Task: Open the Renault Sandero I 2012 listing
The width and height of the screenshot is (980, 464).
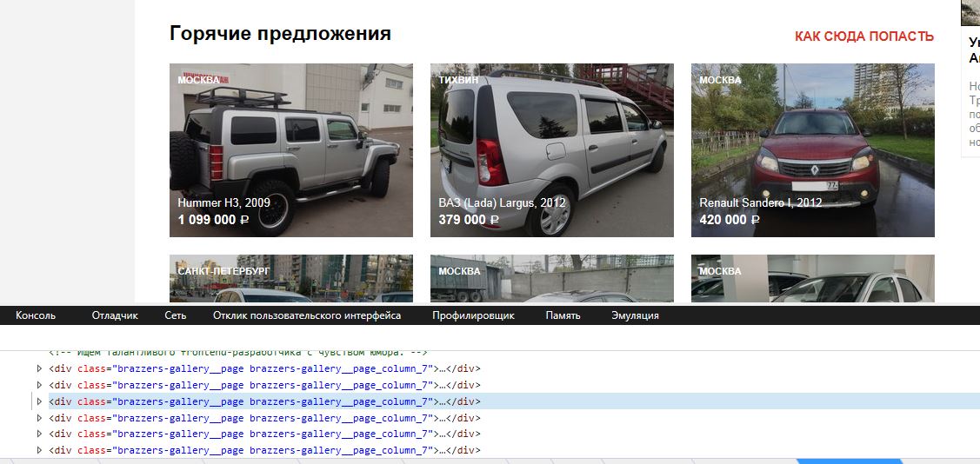Action: click(812, 150)
